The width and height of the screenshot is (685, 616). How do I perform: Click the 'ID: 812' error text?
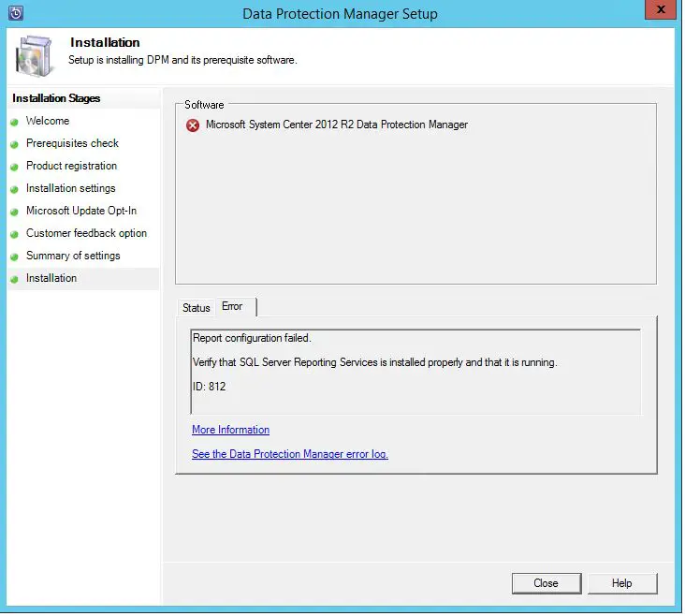click(x=210, y=387)
